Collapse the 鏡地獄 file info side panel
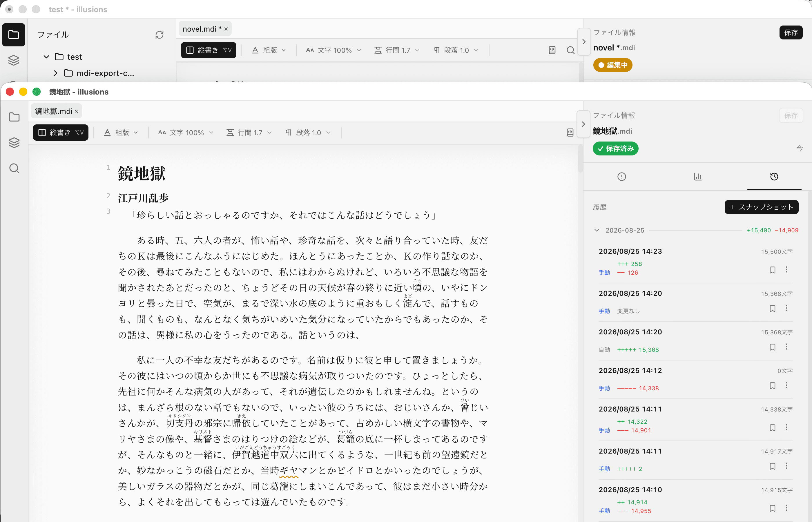Image resolution: width=812 pixels, height=522 pixels. point(583,124)
